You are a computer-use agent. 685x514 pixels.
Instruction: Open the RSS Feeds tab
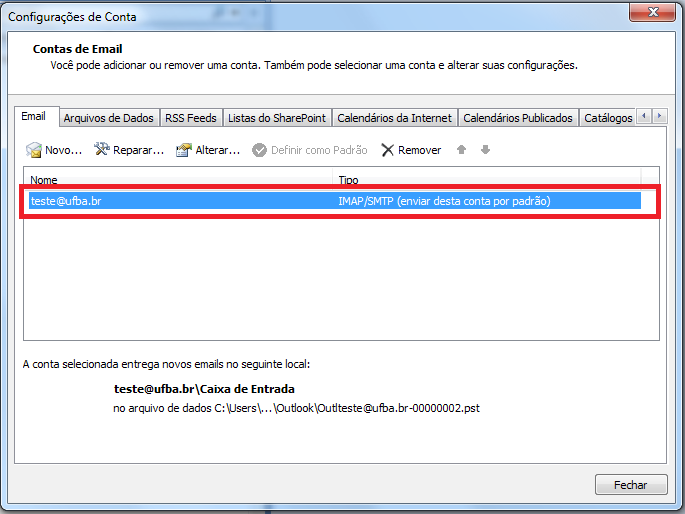pyautogui.click(x=190, y=118)
